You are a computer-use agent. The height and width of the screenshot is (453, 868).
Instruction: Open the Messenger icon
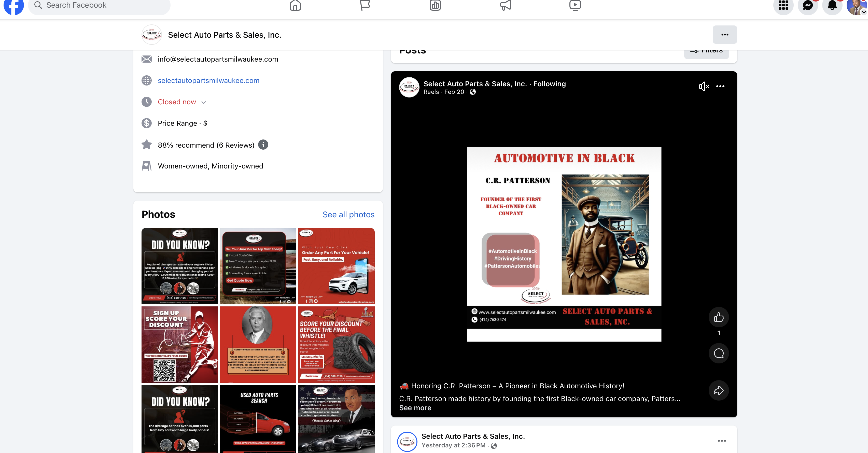[x=808, y=5]
